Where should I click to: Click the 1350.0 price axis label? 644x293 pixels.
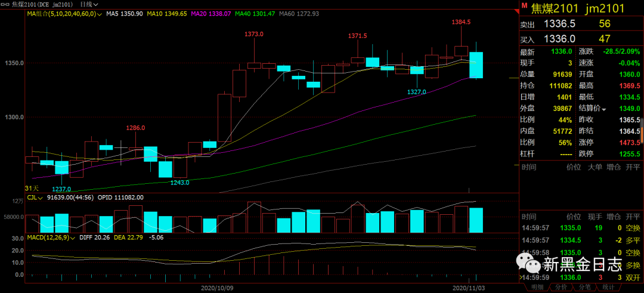pyautogui.click(x=14, y=63)
